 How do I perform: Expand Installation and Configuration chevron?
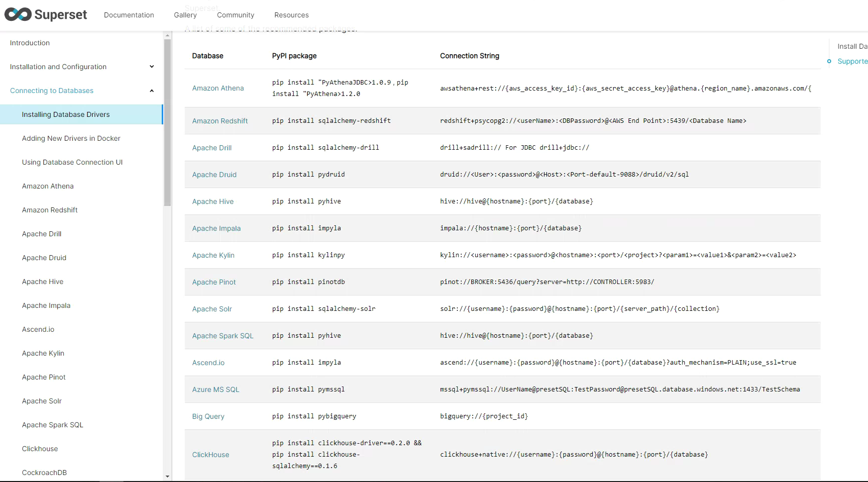tap(152, 67)
